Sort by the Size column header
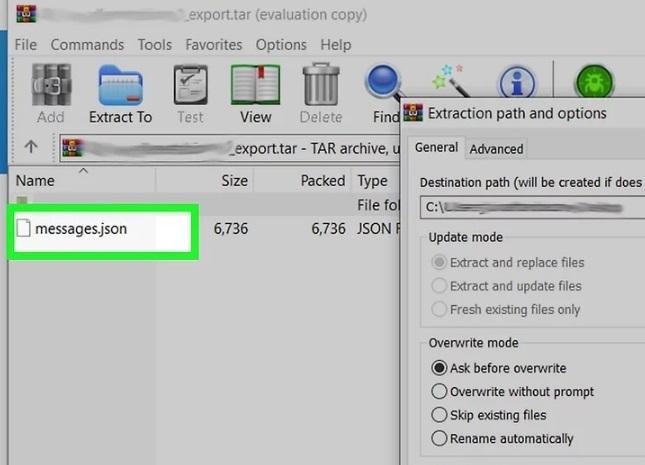 [204, 180]
